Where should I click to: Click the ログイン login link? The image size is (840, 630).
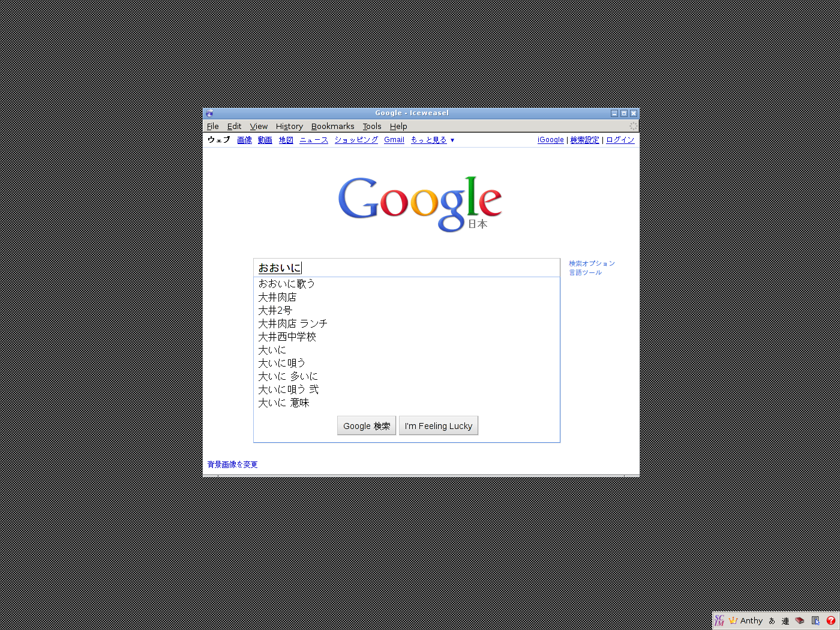tap(620, 140)
